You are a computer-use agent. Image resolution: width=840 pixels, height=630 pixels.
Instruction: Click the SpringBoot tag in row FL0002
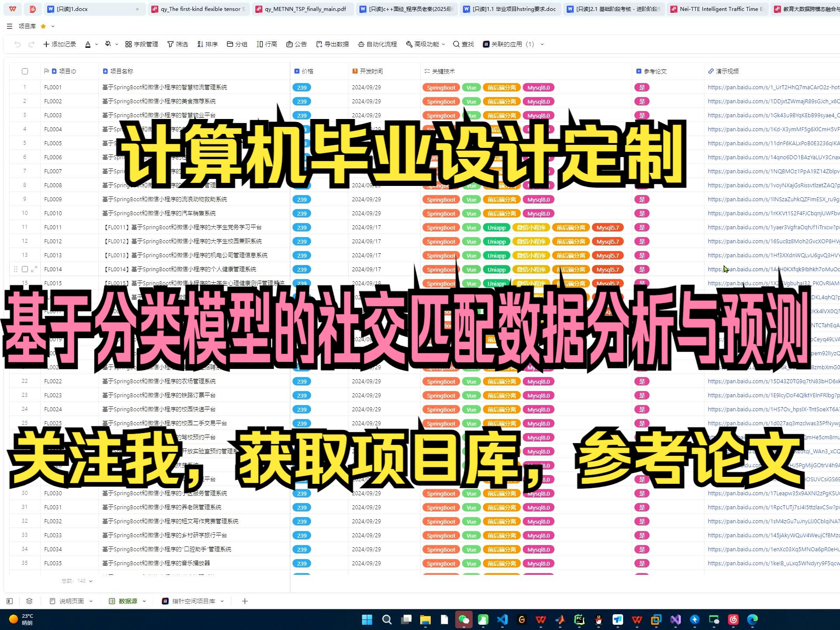(x=441, y=101)
